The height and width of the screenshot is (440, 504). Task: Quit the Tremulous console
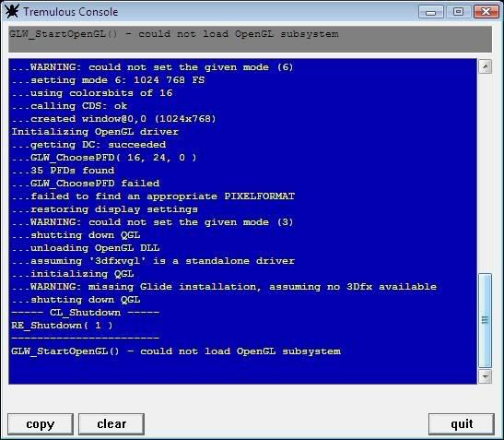[462, 424]
